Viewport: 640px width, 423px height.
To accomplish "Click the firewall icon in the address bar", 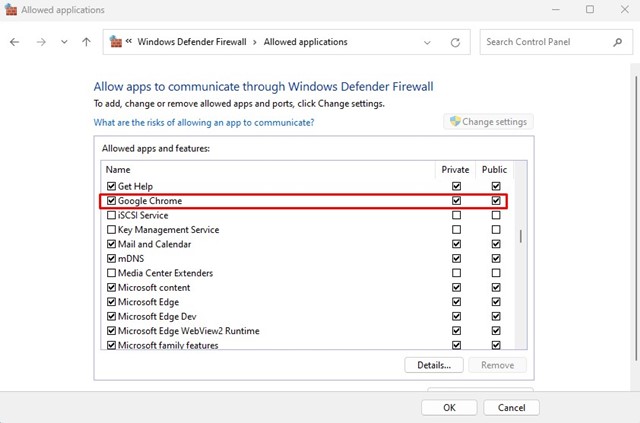I will click(x=116, y=41).
